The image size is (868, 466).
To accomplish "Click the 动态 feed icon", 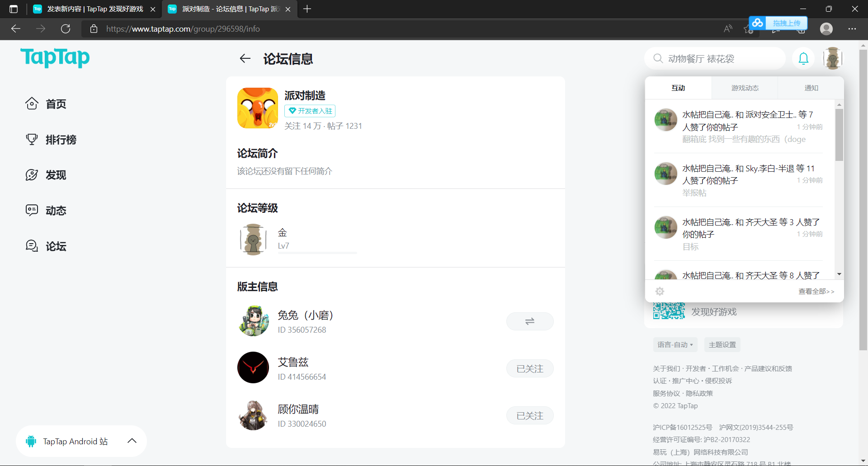I will [x=32, y=210].
